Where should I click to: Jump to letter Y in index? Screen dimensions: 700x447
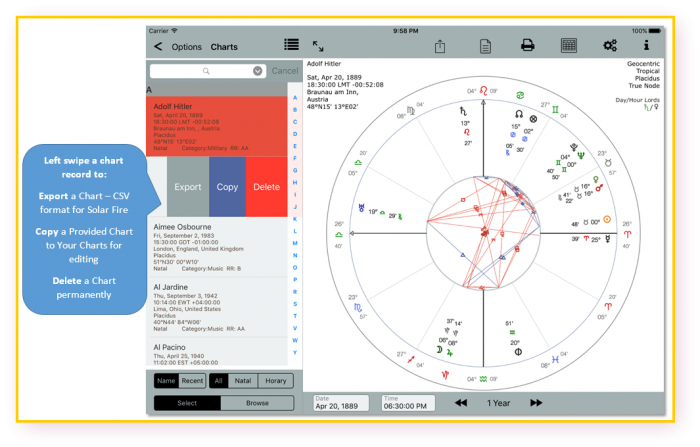click(x=295, y=353)
